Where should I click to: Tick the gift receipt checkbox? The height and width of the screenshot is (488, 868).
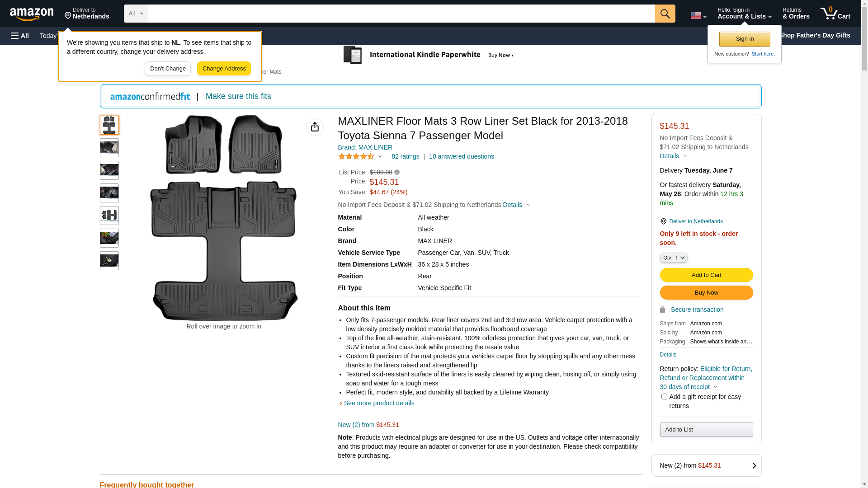point(664,396)
